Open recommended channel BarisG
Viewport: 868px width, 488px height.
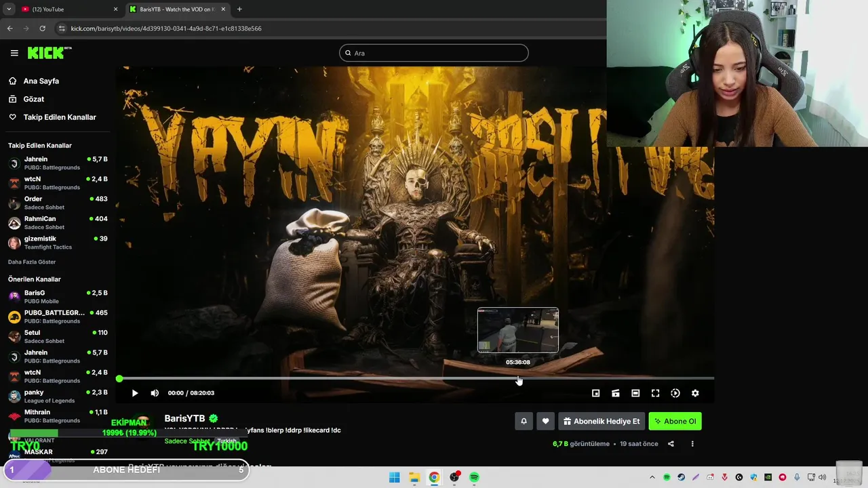coord(58,296)
